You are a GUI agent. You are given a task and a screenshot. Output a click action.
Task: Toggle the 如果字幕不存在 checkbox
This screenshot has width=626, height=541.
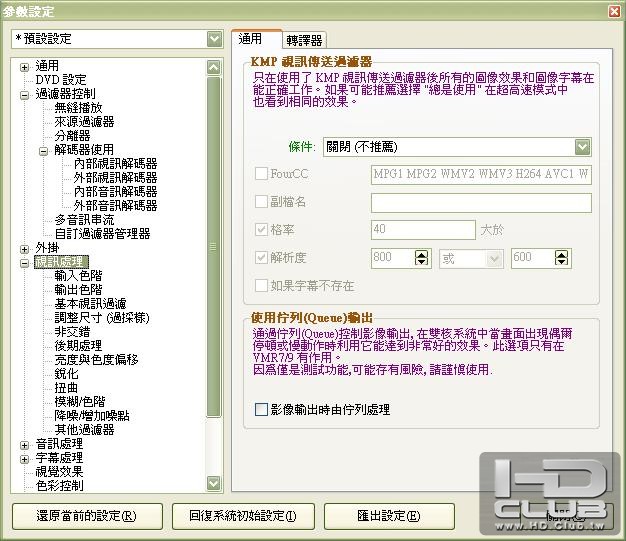point(261,285)
